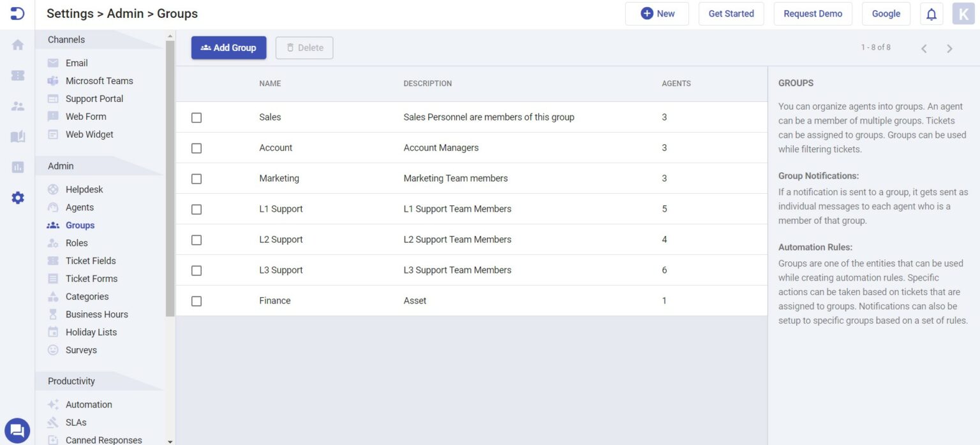Select the Reports icon in left rail
Screen dimensions: 980x445
17,167
